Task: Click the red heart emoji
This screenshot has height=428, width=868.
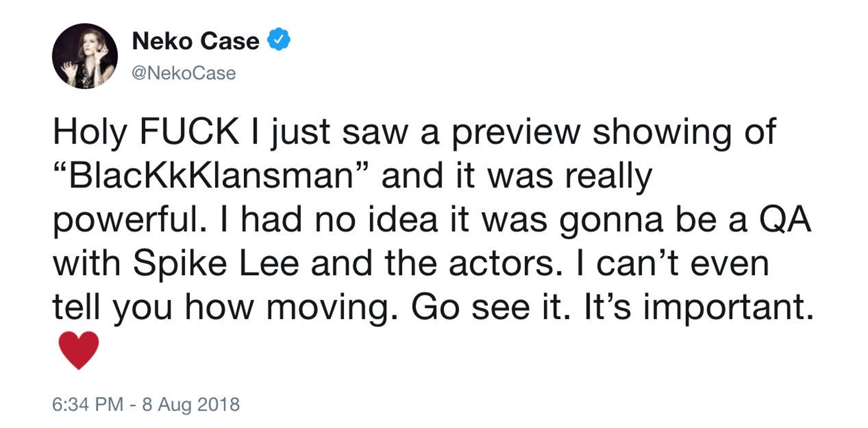Action: [78, 350]
